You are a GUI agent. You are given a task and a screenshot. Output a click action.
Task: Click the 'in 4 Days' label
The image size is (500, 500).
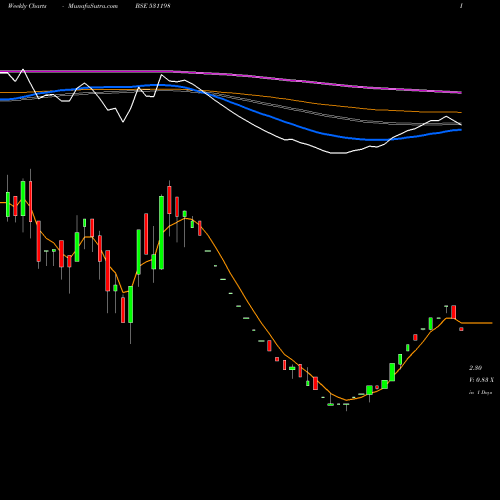(480, 393)
